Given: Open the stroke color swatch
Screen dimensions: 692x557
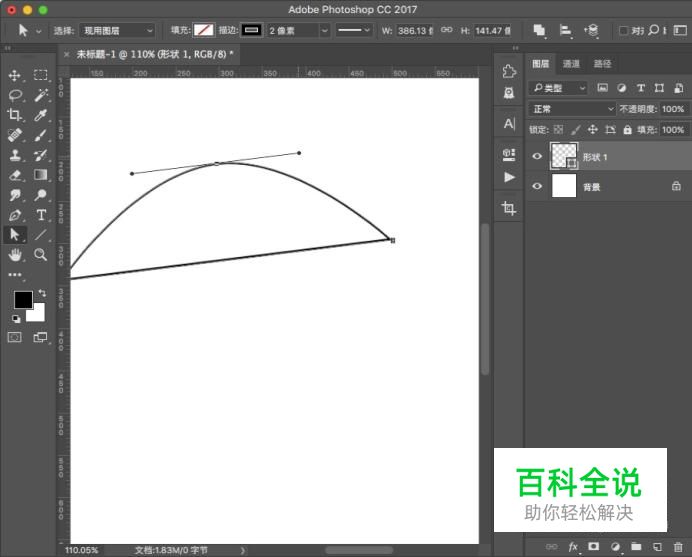Looking at the screenshot, I should click(x=252, y=30).
